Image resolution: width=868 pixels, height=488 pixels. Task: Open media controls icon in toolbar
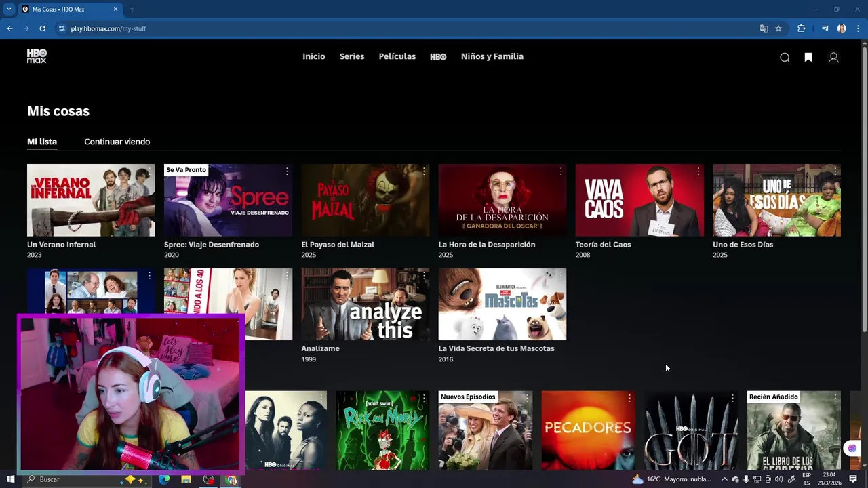click(825, 28)
